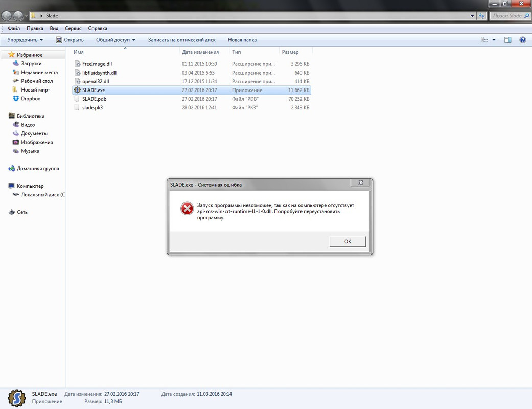Click the breadcrumb arrow before Slade
The image size is (532, 409).
pos(41,16)
